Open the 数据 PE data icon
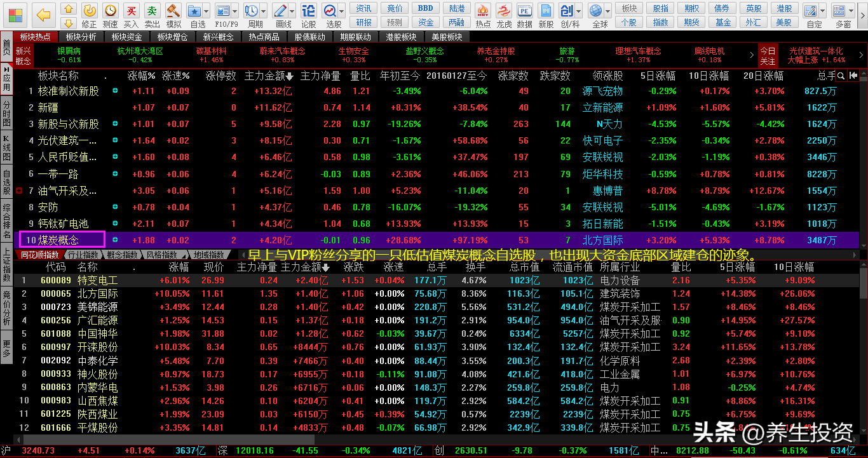Screen dimensions: 868x458 point(525,11)
